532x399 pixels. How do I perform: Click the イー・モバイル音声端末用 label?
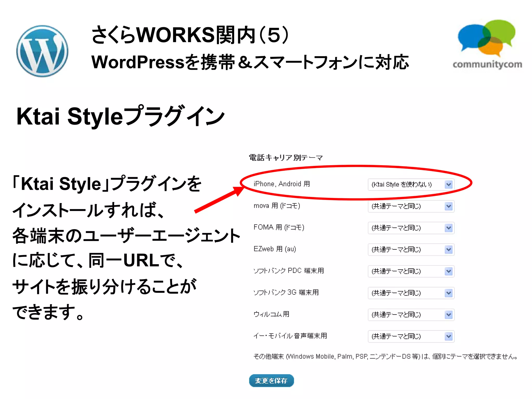click(x=290, y=336)
